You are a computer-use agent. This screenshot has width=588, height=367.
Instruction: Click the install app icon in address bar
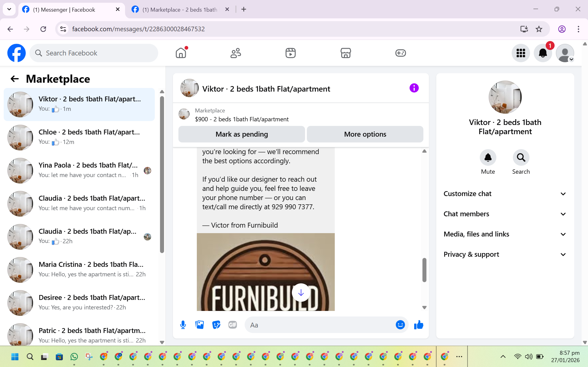(x=524, y=29)
